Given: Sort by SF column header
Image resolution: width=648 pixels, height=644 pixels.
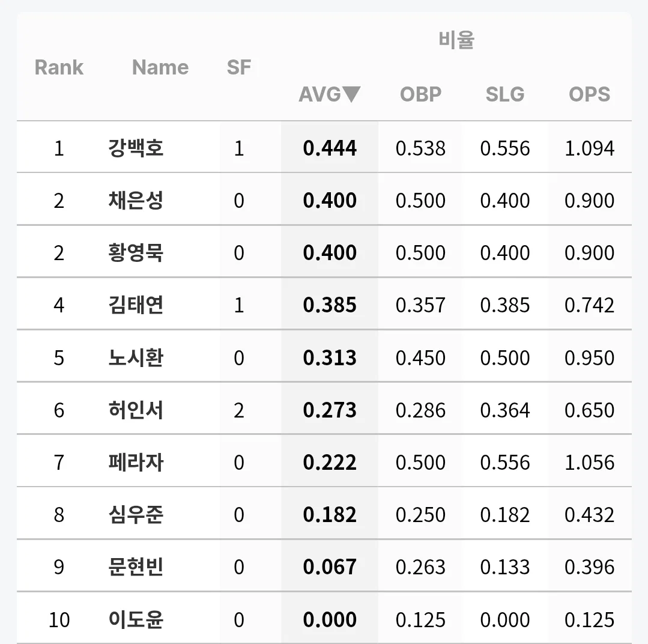Looking at the screenshot, I should point(239,67).
